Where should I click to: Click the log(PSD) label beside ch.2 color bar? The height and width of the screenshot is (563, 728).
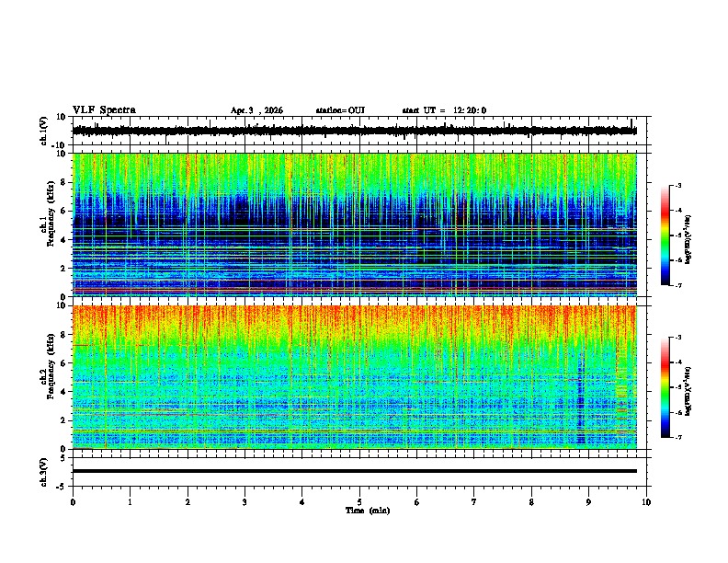point(688,392)
